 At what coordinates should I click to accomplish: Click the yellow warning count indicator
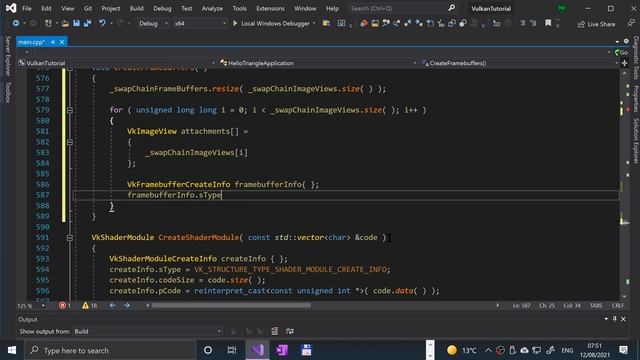pyautogui.click(x=89, y=305)
